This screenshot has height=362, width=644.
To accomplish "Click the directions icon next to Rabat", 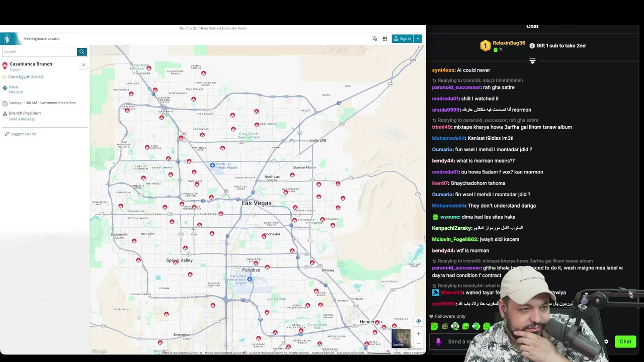I will pos(5,88).
